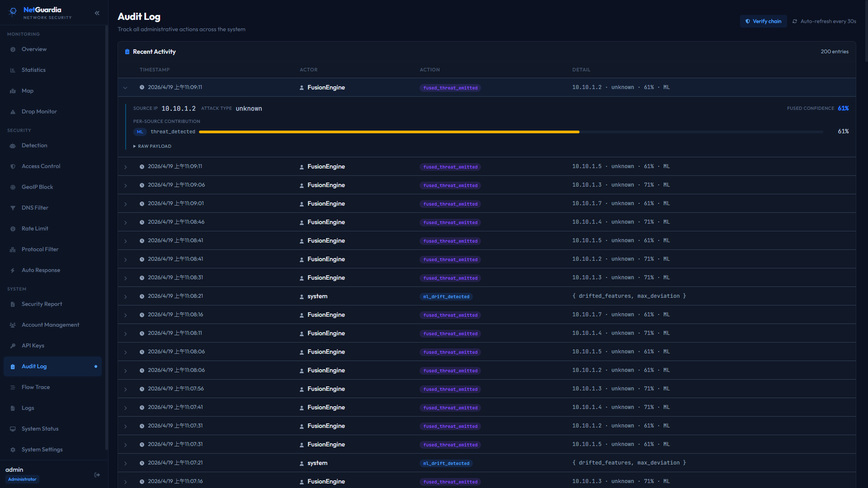The image size is (868, 488).
Task: Click the GeoIP Block globe icon
Action: coord(13,188)
